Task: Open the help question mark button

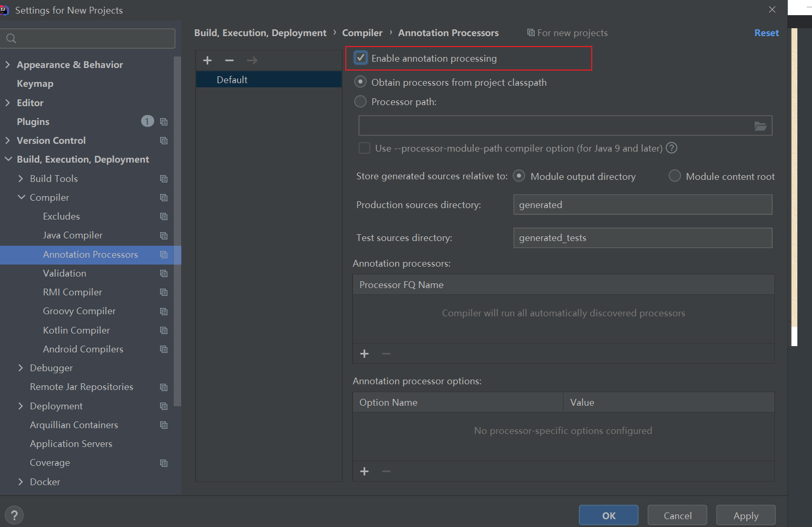Action: pos(14,515)
